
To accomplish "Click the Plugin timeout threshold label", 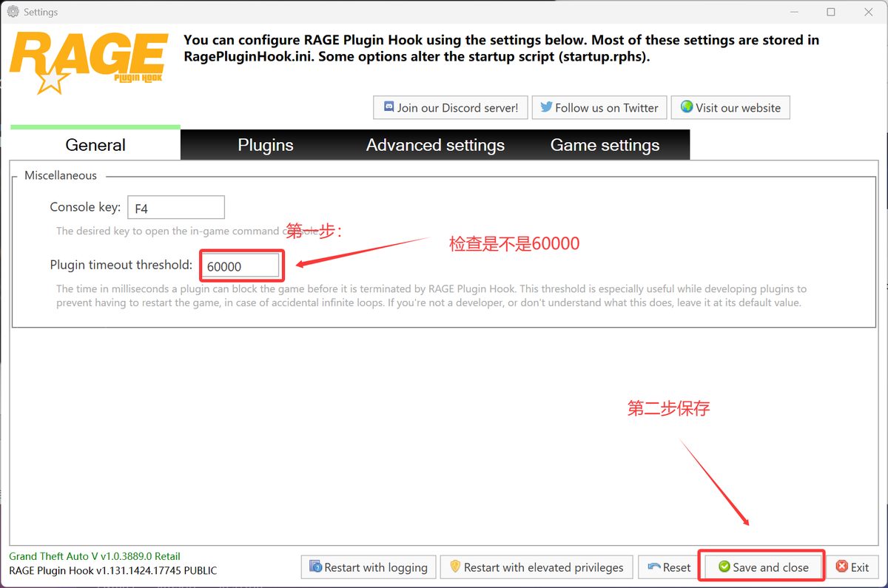I will coord(121,265).
